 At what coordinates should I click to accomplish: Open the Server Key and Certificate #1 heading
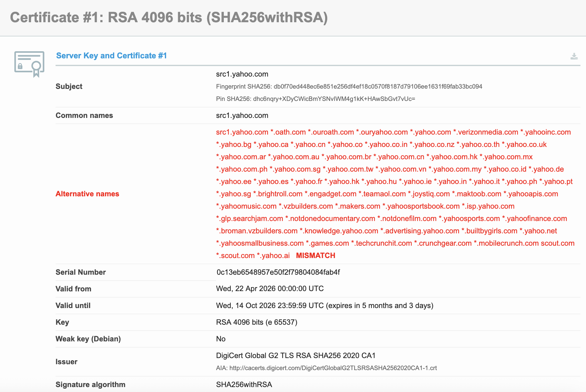tap(111, 56)
